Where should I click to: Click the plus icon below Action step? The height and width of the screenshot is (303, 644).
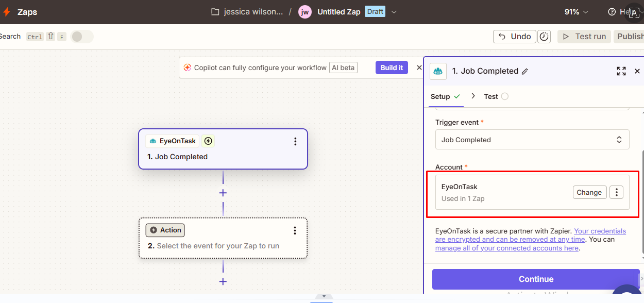pyautogui.click(x=223, y=281)
